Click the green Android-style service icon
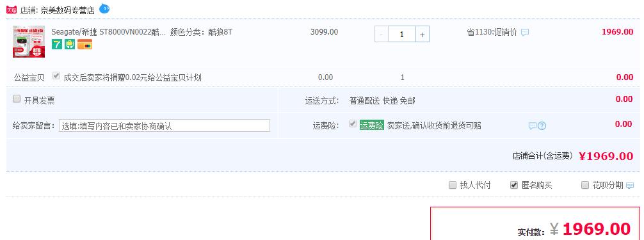The height and width of the screenshot is (240, 644). click(70, 44)
